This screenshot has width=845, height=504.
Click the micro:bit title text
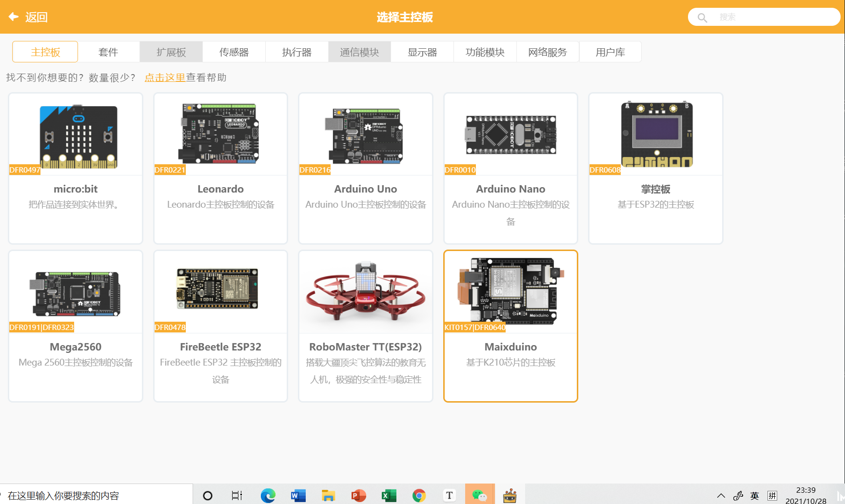pyautogui.click(x=76, y=189)
